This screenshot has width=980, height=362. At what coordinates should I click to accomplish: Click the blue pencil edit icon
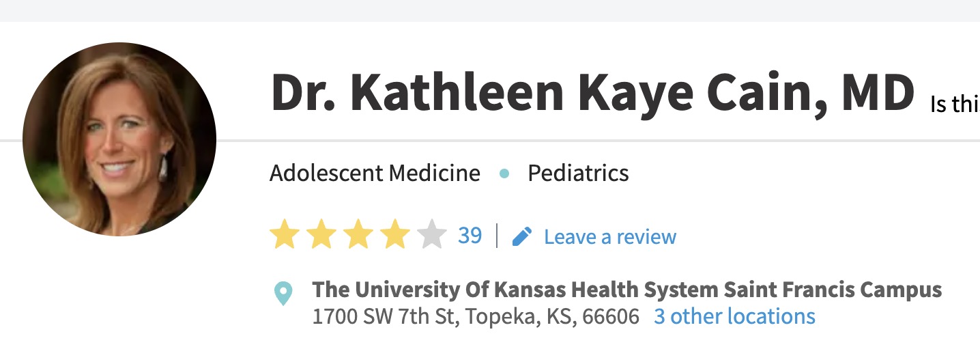(x=522, y=236)
